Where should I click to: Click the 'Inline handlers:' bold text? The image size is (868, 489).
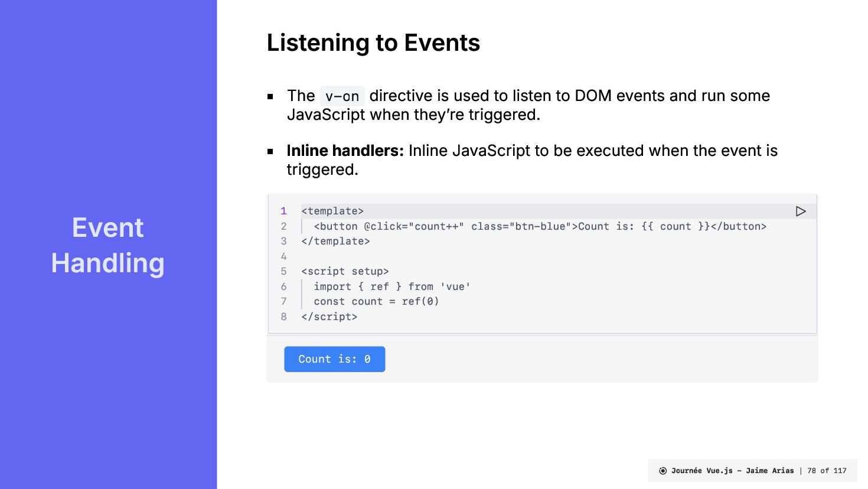click(x=345, y=151)
